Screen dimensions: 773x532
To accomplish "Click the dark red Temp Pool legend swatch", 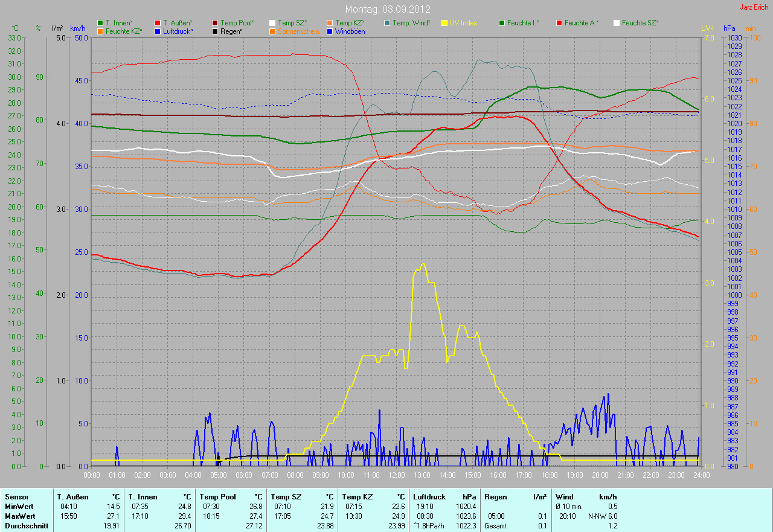I will pyautogui.click(x=215, y=23).
